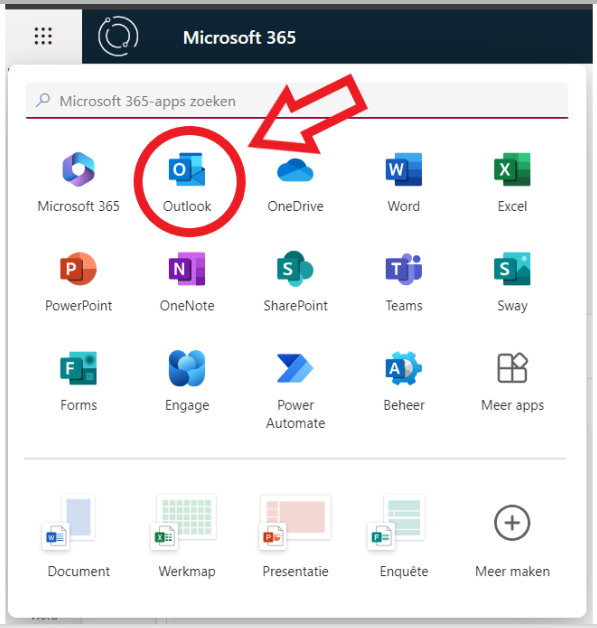Create a new PowerPoint Presentatie

click(x=295, y=537)
